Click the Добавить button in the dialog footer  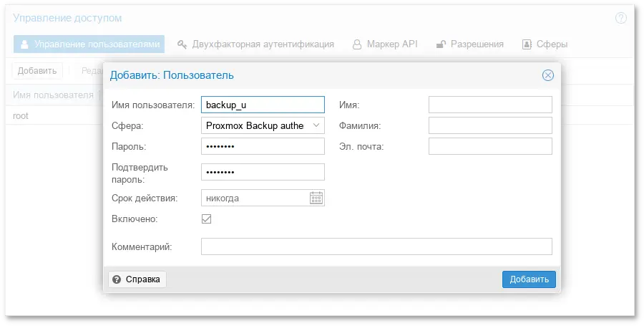coord(529,279)
